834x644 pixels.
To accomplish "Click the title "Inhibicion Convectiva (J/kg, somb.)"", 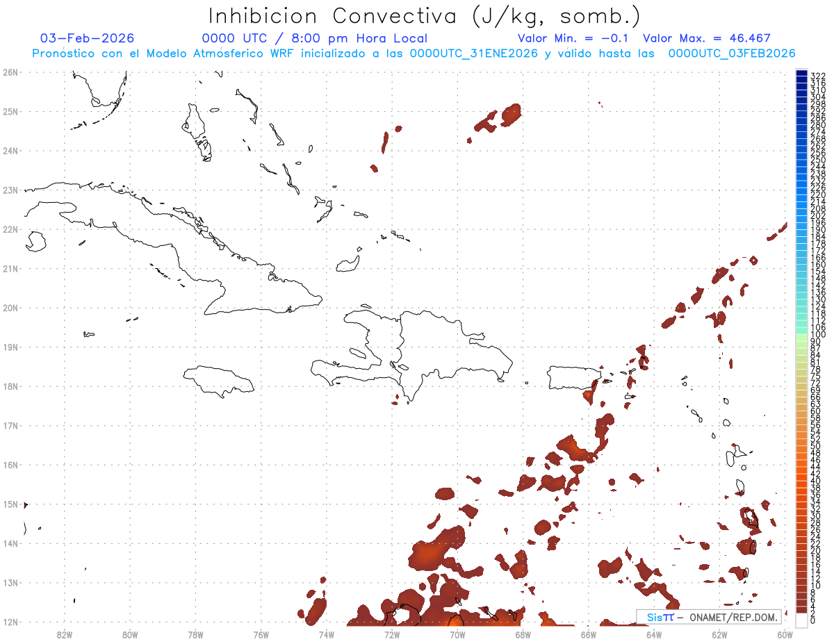I will [x=425, y=16].
